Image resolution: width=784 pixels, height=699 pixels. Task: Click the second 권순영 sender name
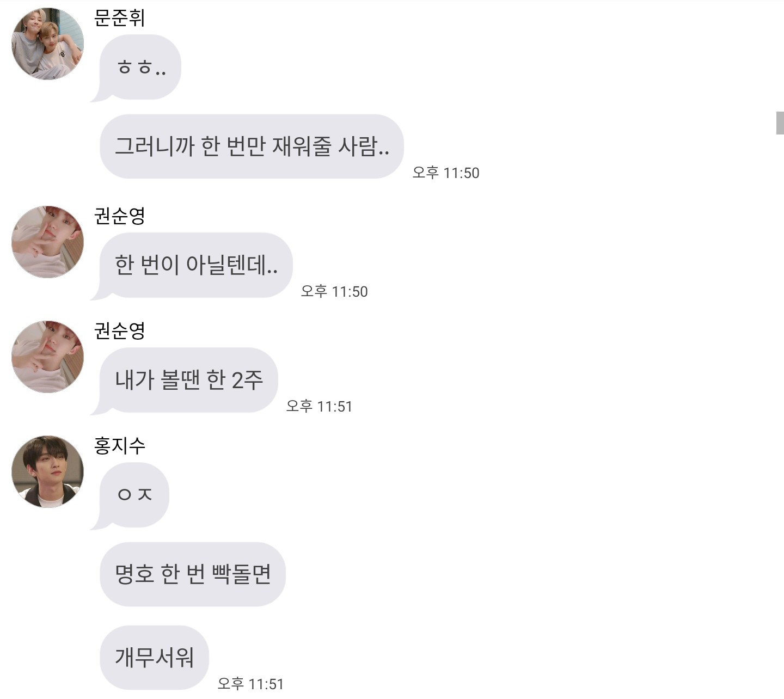[119, 331]
